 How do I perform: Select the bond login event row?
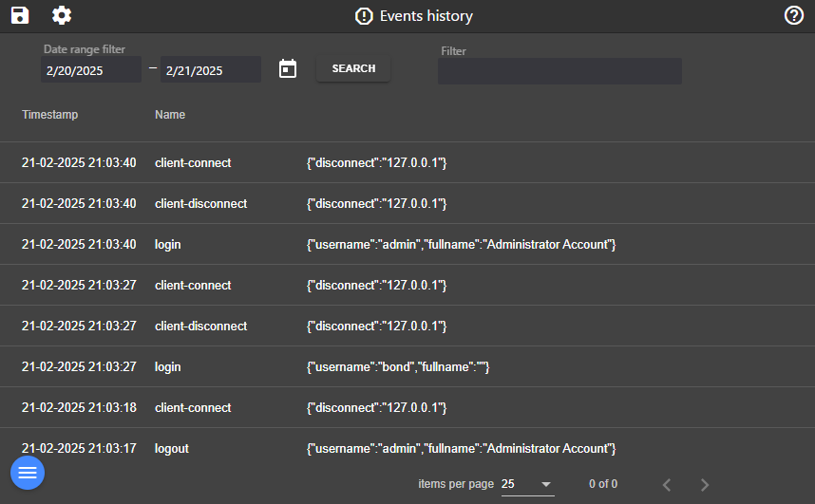click(407, 366)
